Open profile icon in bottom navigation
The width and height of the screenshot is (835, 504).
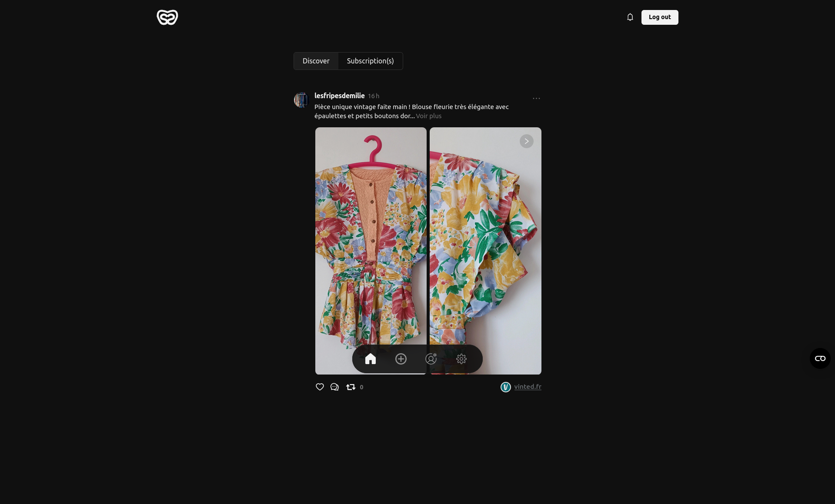431,359
